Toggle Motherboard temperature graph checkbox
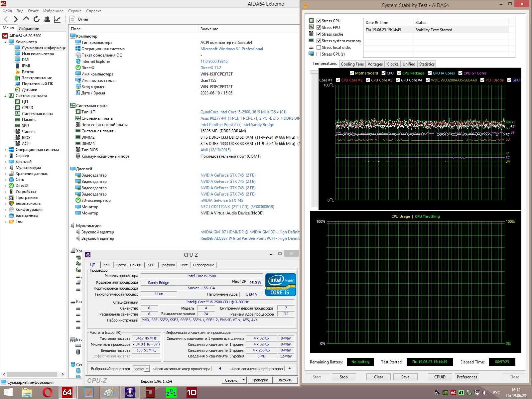Image resolution: width=532 pixels, height=399 pixels. tap(352, 73)
